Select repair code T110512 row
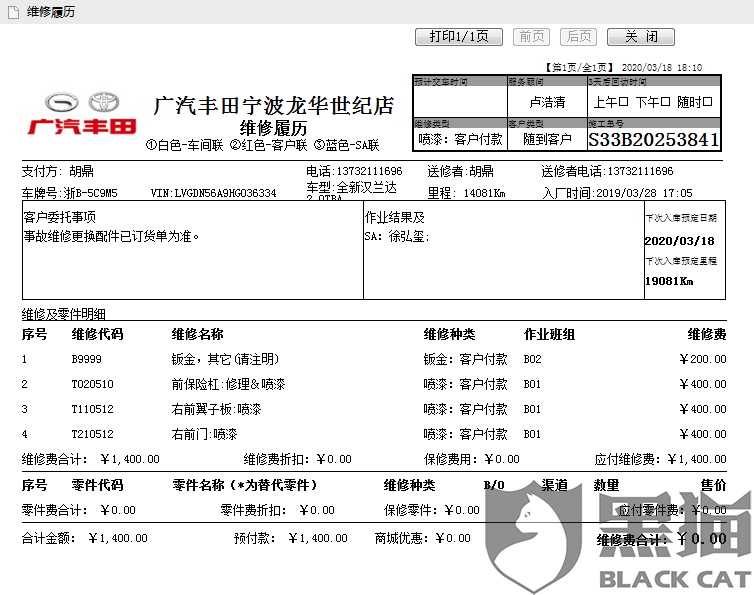This screenshot has width=754, height=595. point(374,409)
